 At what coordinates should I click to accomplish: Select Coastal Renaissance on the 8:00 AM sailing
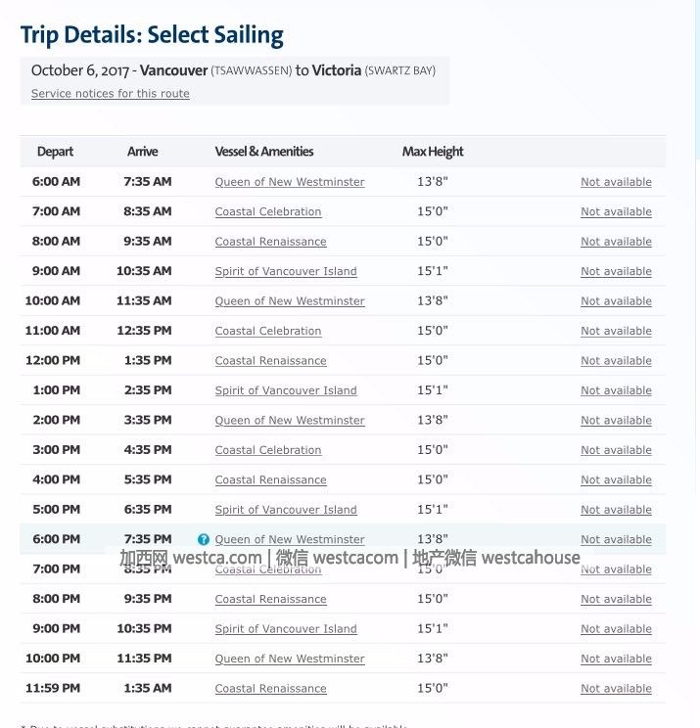pos(271,242)
